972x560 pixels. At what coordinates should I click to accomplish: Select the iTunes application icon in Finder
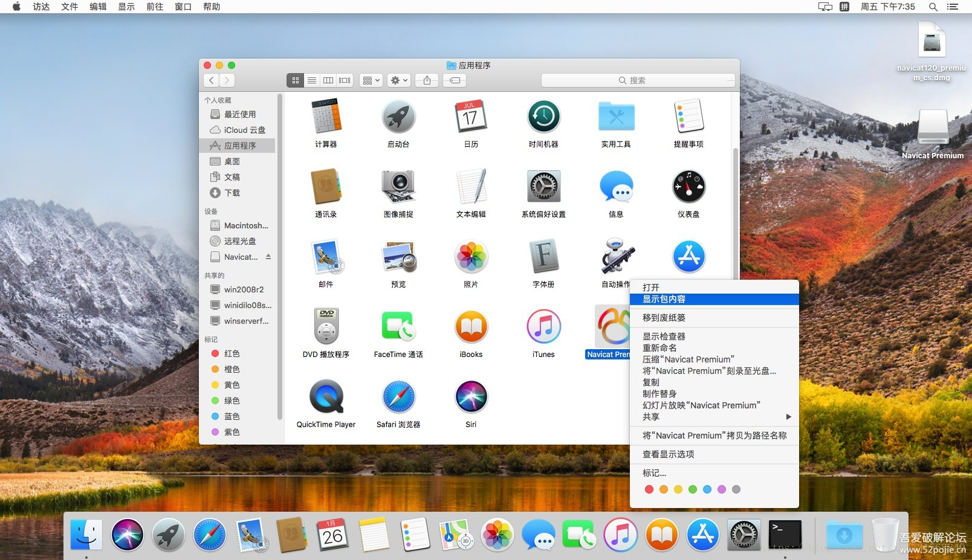click(x=543, y=327)
